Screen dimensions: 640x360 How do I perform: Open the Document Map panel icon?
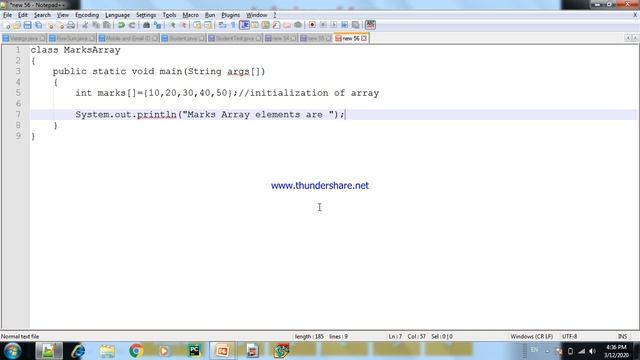coord(265,25)
